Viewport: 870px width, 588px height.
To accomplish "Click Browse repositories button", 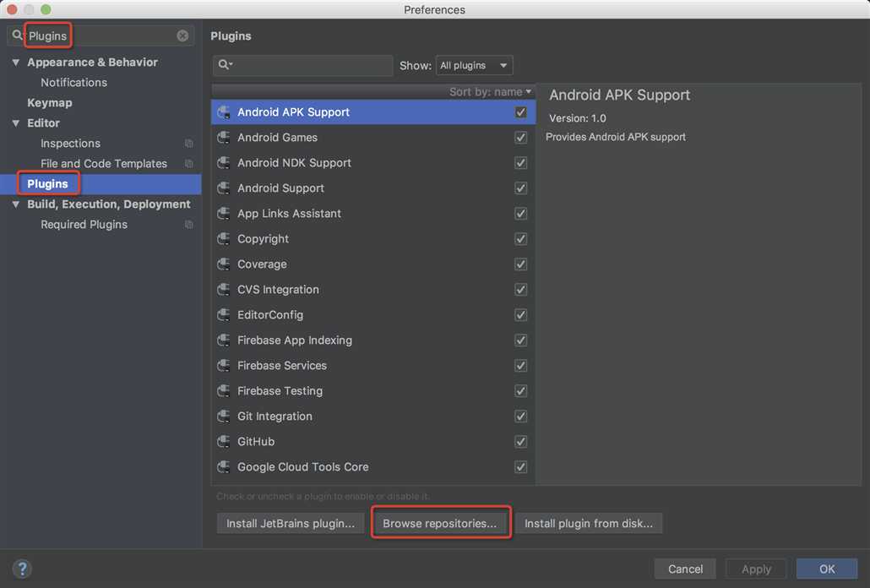I will [x=439, y=523].
